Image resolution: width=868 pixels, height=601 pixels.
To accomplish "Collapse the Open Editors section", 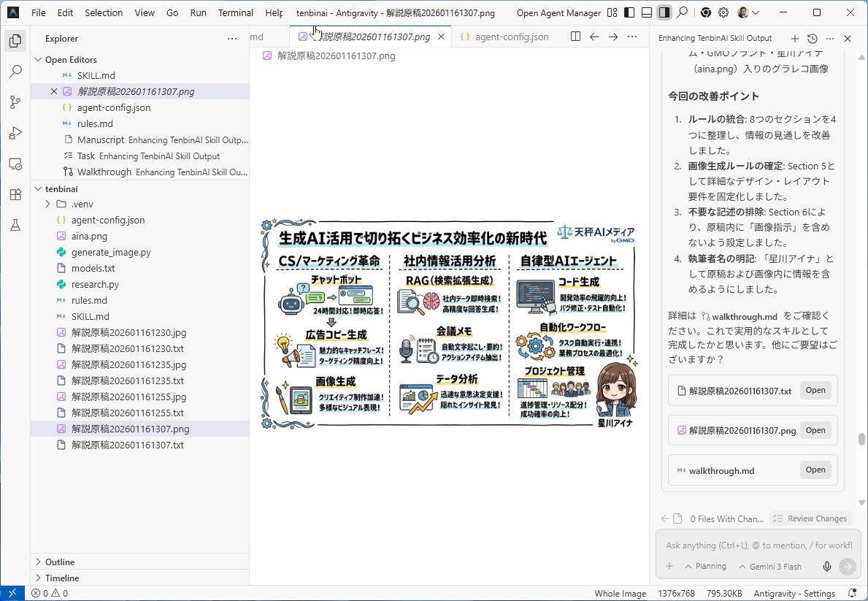I will [x=38, y=59].
